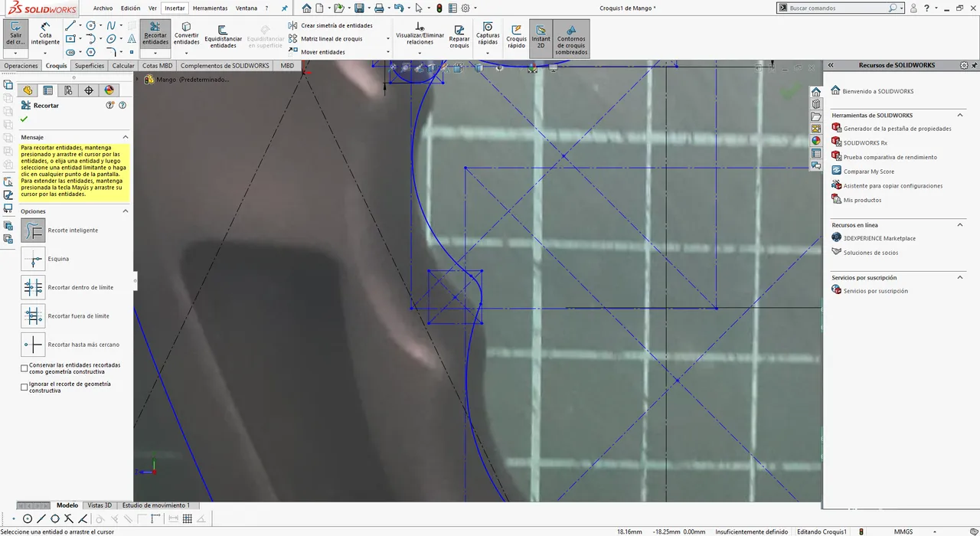Collapse the Opciones section

pos(125,211)
